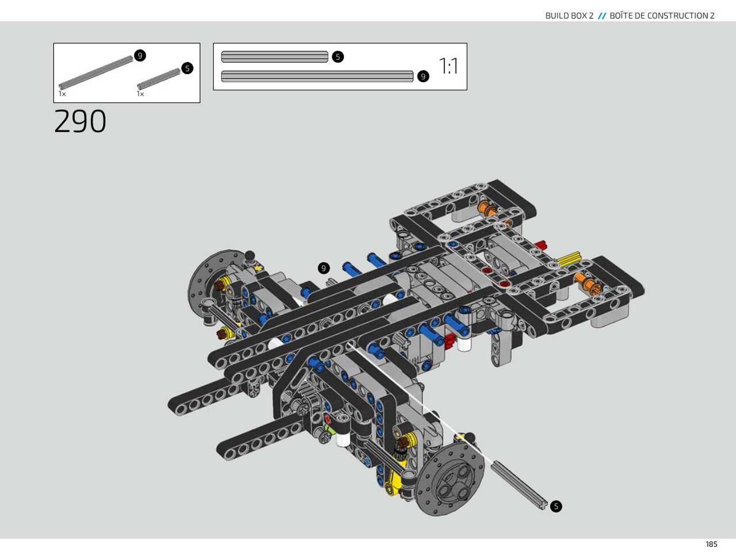The image size is (736, 560).
Task: Click the step number 290
Action: pyautogui.click(x=80, y=121)
